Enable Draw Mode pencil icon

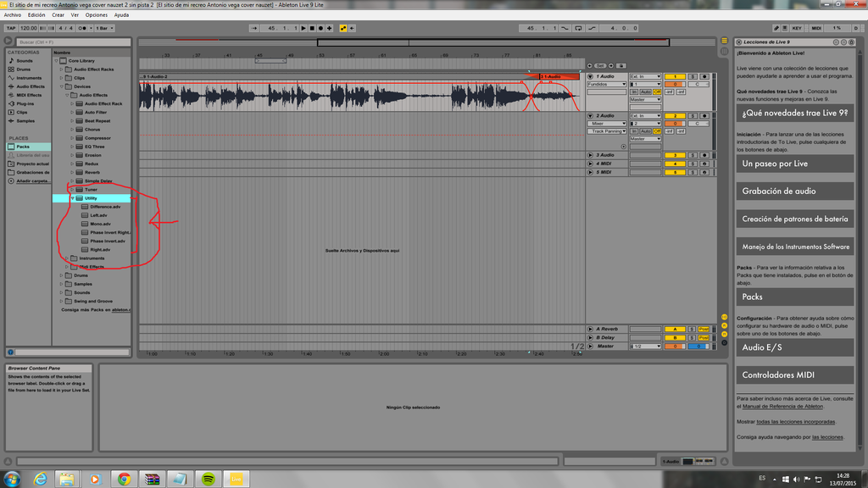click(776, 28)
